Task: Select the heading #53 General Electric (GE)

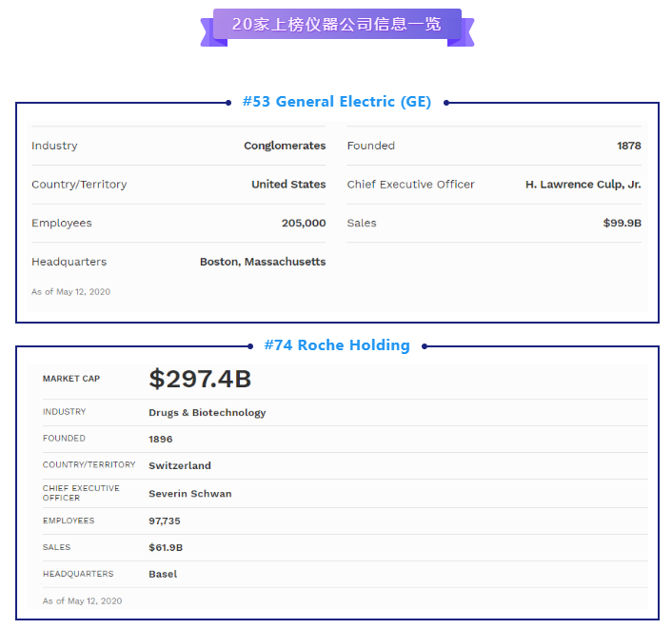Action: tap(337, 102)
